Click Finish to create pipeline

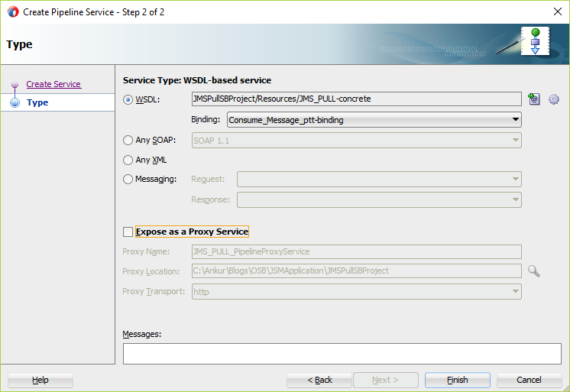(458, 380)
